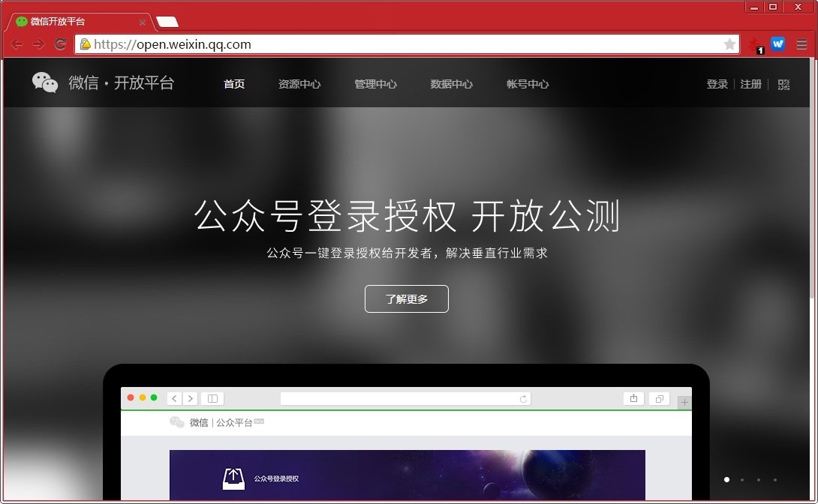Select the 微信开放平台 tab

coord(78,22)
